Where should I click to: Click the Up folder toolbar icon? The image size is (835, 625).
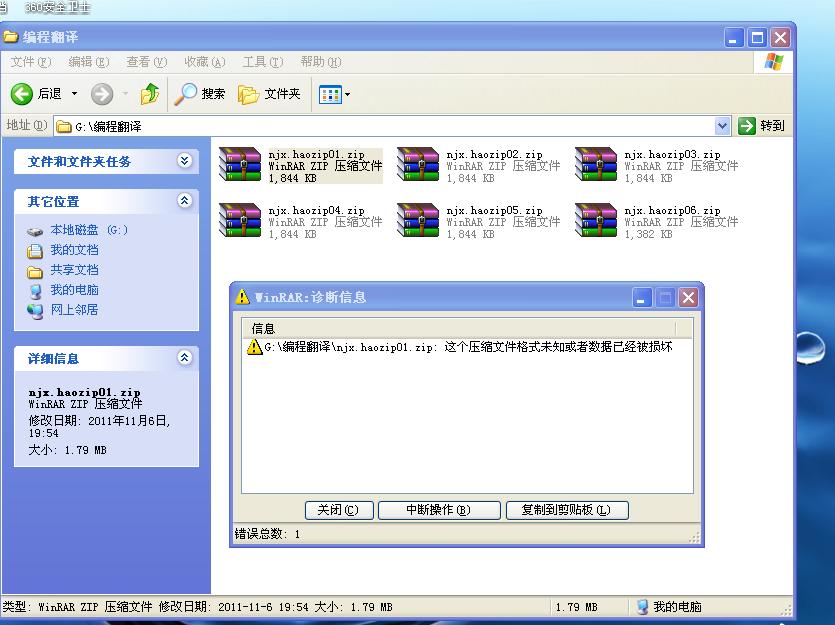(149, 94)
